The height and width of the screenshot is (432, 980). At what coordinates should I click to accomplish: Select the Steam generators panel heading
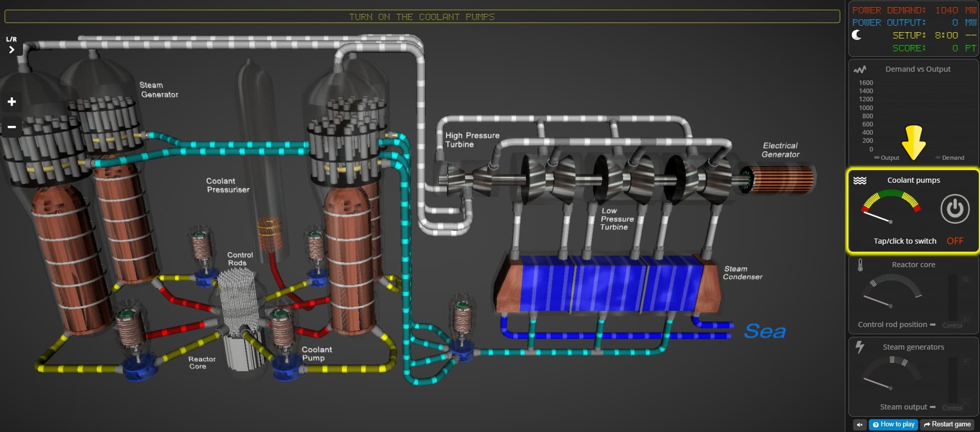(x=913, y=347)
